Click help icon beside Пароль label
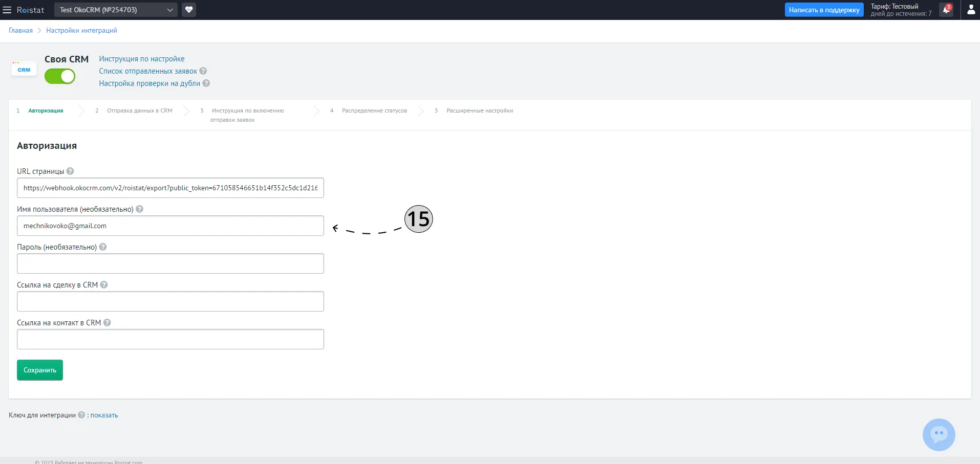The width and height of the screenshot is (980, 464). point(103,247)
